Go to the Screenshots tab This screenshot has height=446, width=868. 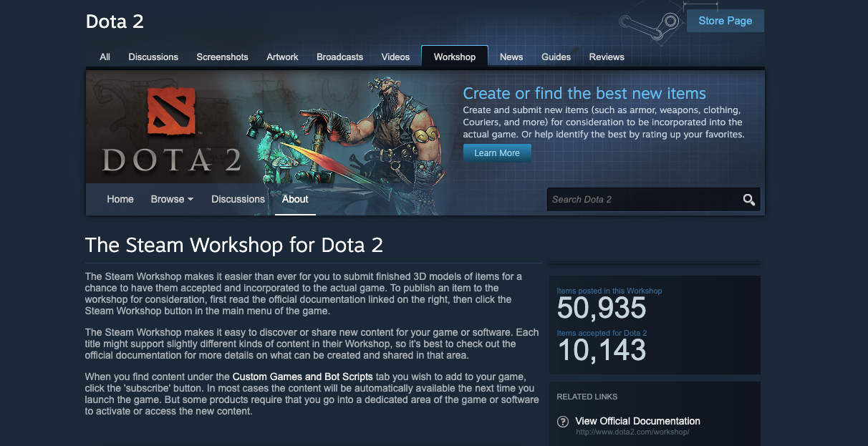pos(222,57)
